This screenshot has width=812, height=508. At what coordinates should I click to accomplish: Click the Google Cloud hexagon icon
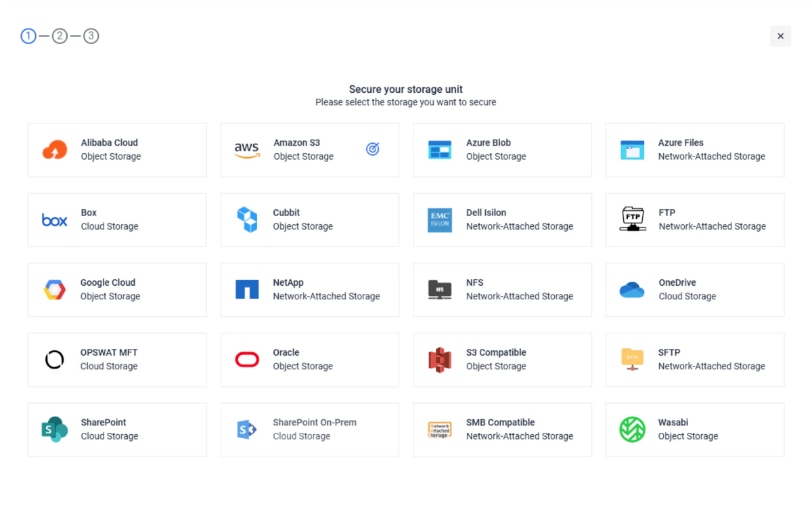click(55, 290)
